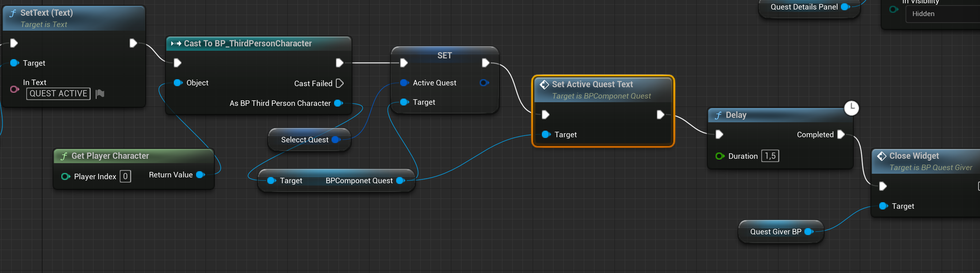Image resolution: width=980 pixels, height=273 pixels.
Task: Click the QUEST ACTIVE text field
Action: point(58,93)
